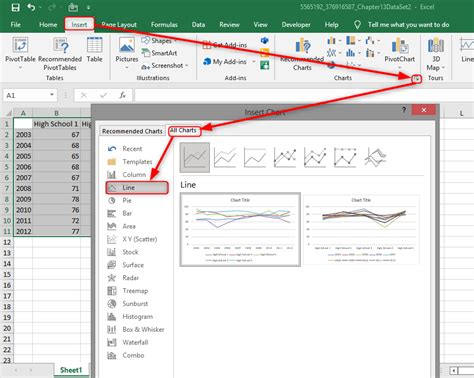
Task: Expand the Screenshot dropdown
Action: [187, 65]
